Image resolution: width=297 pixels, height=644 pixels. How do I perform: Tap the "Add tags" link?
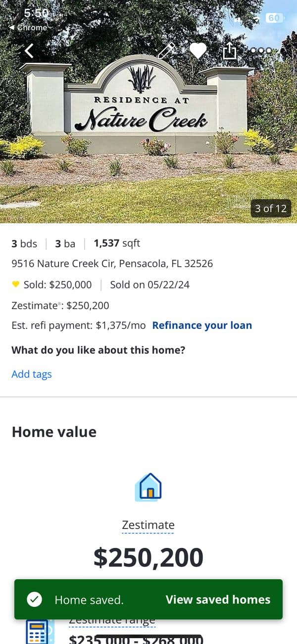coord(32,374)
